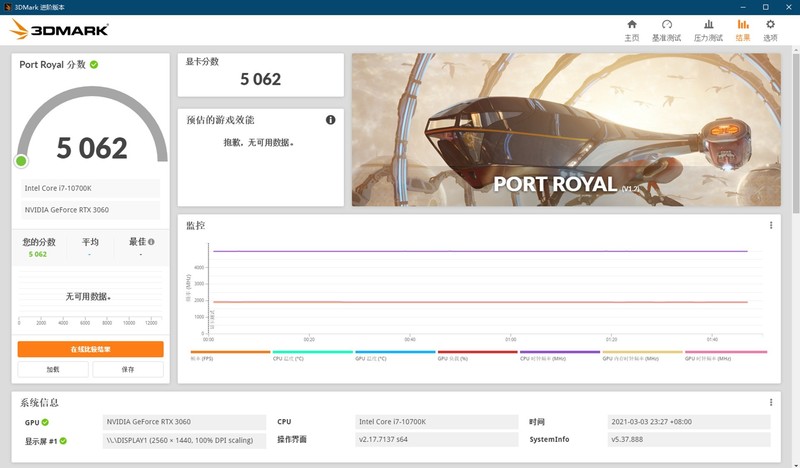Screen dimensions: 800x468
Task: Toggle the CPU clock frequency purple legend
Action: (x=560, y=352)
